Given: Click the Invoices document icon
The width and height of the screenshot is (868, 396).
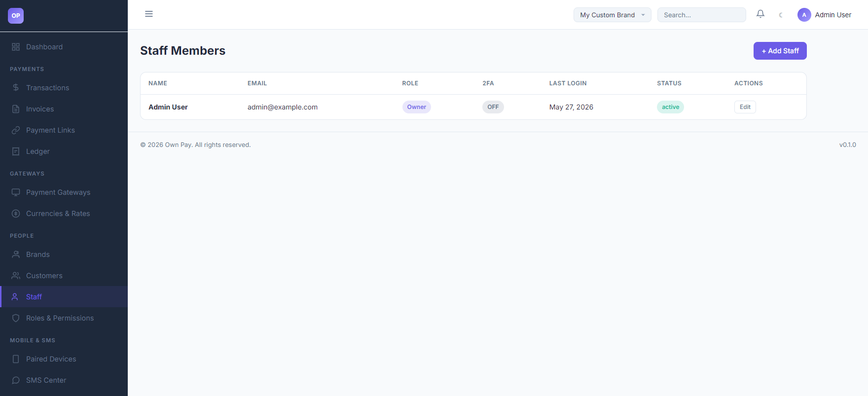Looking at the screenshot, I should pyautogui.click(x=16, y=109).
